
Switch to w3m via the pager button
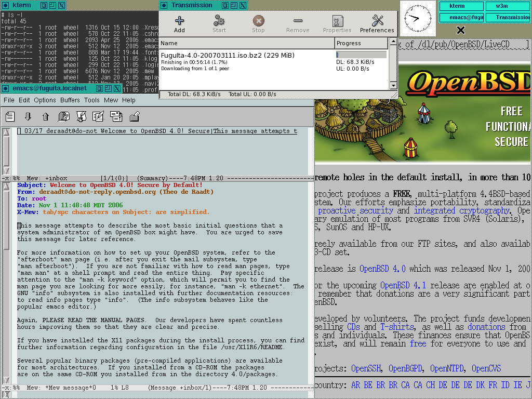click(x=508, y=6)
